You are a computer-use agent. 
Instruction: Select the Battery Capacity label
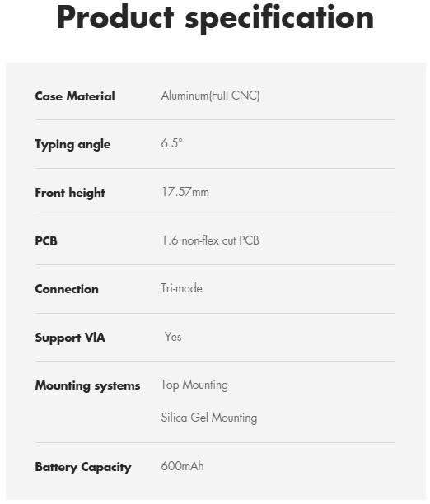pyautogui.click(x=83, y=467)
